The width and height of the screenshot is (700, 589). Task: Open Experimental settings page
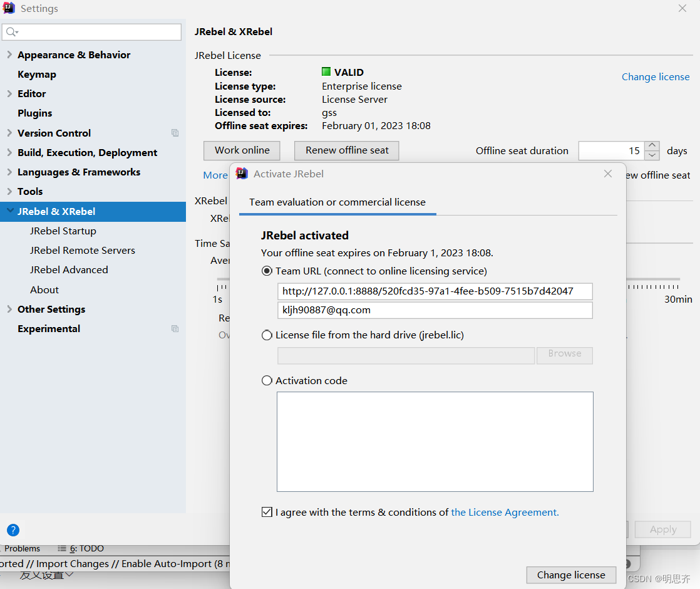pos(49,328)
